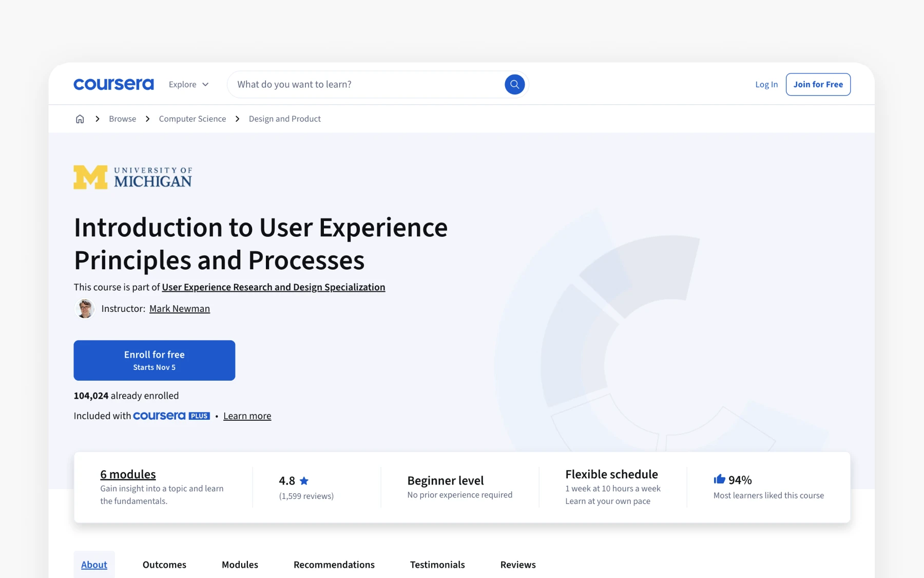
Task: Select the About tab
Action: (x=94, y=565)
